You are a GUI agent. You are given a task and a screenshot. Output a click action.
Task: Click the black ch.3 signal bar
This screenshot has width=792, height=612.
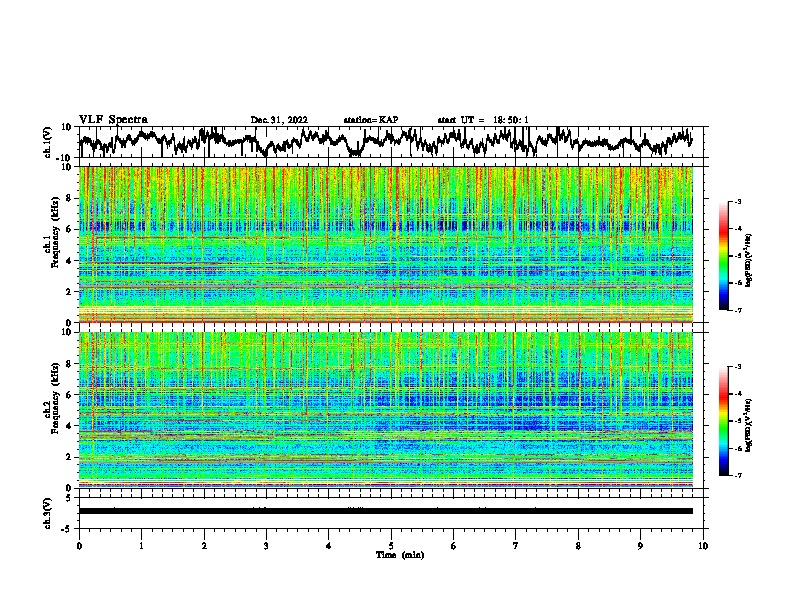pos(386,511)
